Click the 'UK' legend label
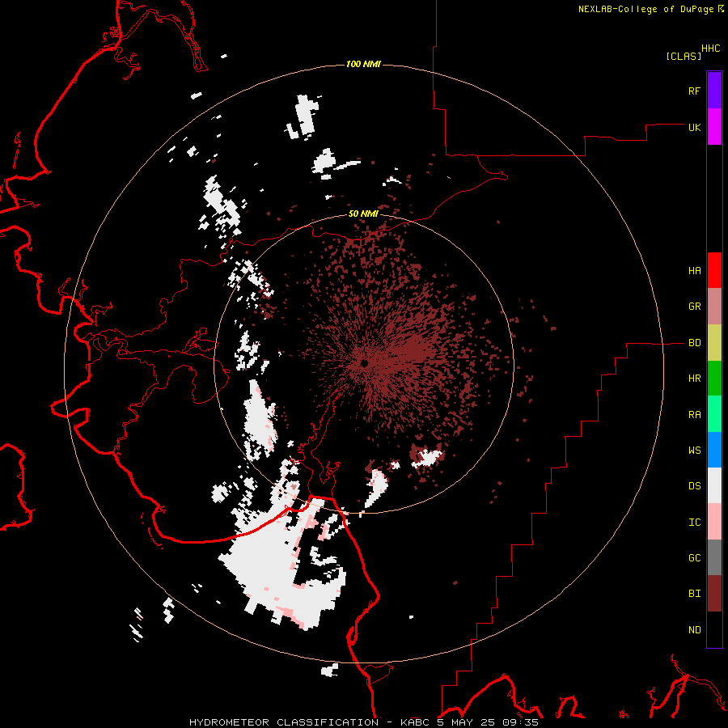Image resolution: width=728 pixels, height=728 pixels. 694,127
